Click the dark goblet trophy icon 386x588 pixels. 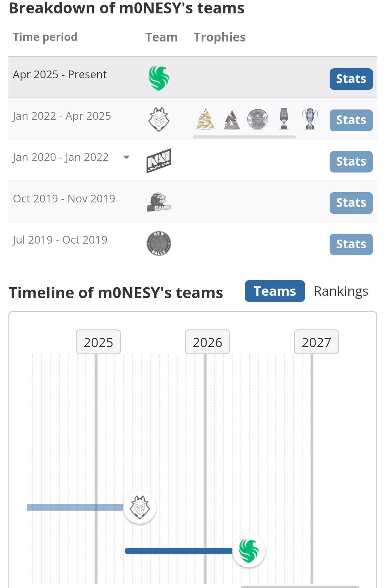coord(284,119)
